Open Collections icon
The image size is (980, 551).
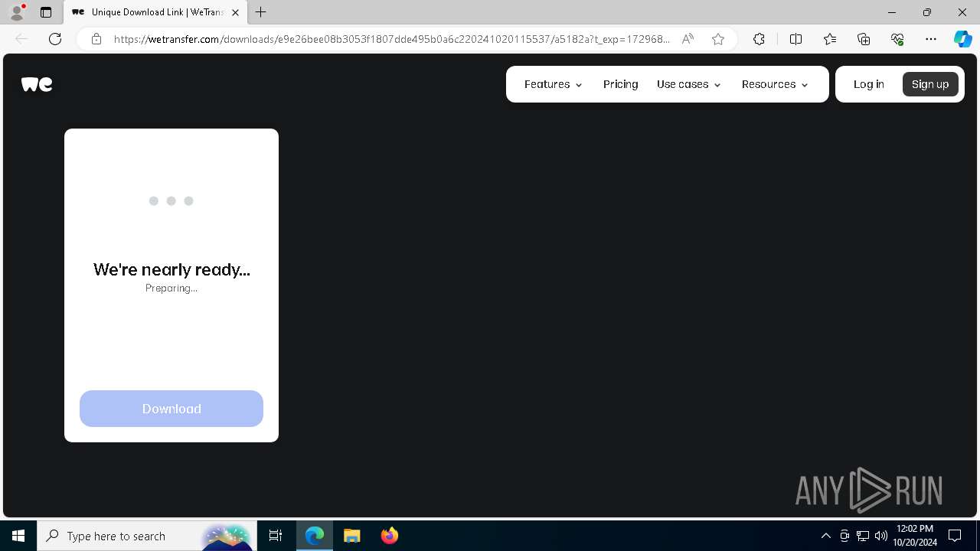click(864, 39)
